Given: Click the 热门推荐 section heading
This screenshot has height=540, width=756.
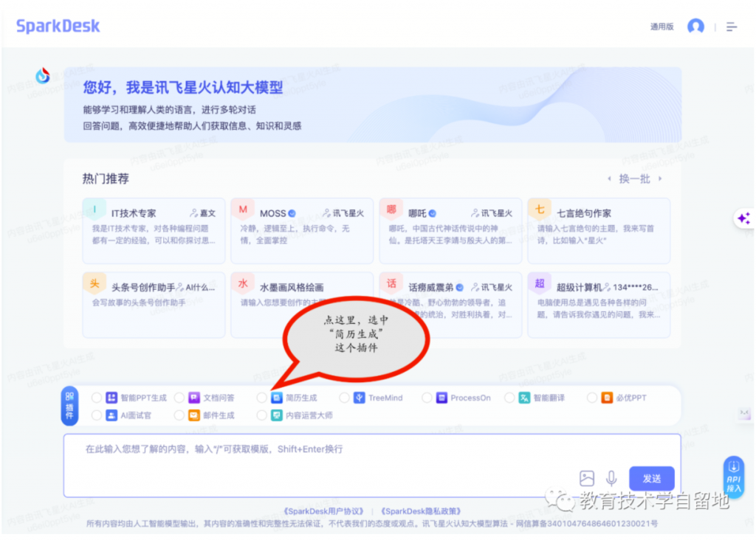Looking at the screenshot, I should tap(106, 179).
